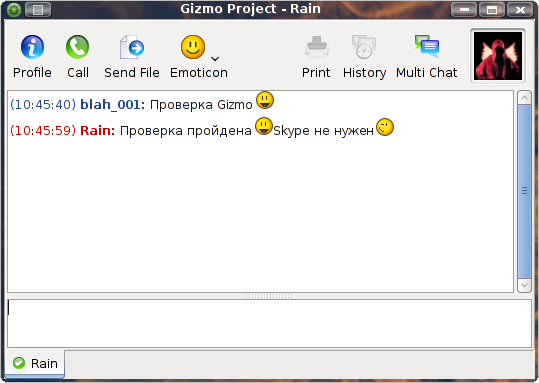The image size is (539, 383).
Task: Click the smiley after "Проверка пройдена"
Action: [264, 126]
